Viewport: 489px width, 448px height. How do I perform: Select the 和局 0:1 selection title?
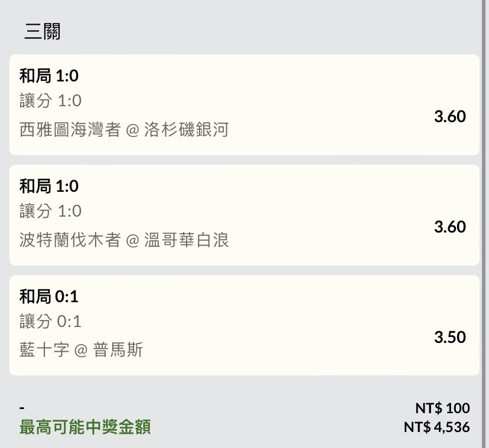pos(49,296)
